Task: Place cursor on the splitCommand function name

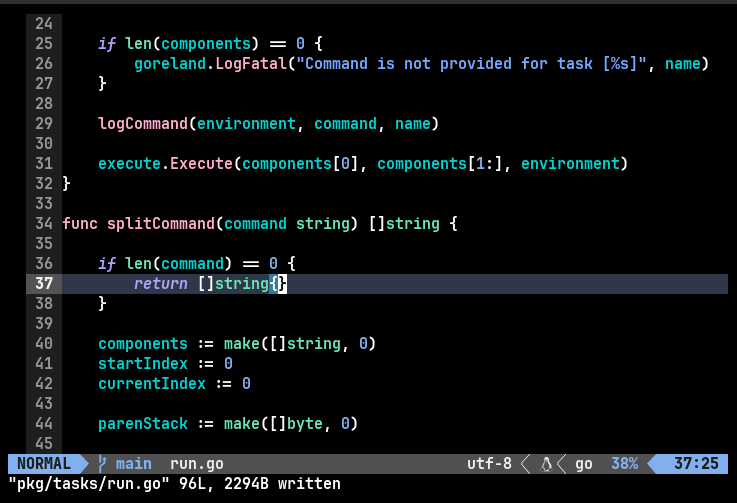Action: (x=160, y=223)
